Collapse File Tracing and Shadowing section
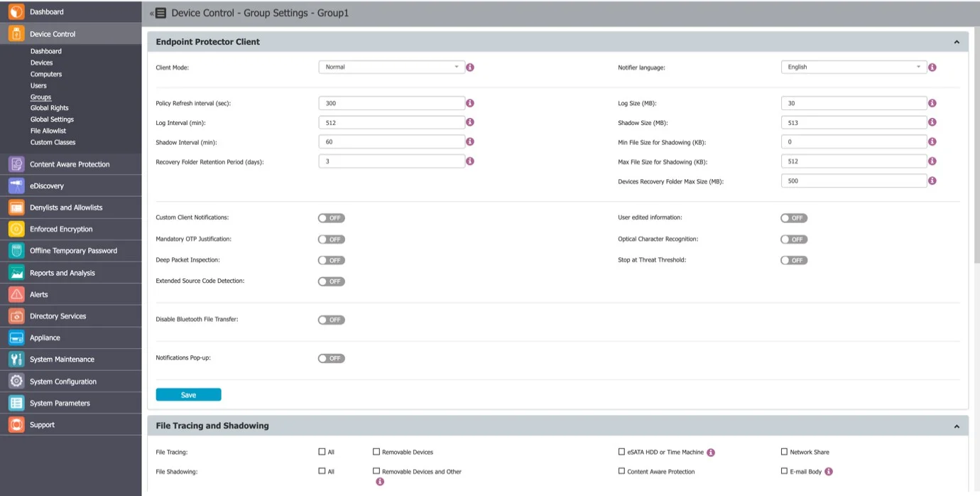Viewport: 980px width, 496px height. (957, 426)
